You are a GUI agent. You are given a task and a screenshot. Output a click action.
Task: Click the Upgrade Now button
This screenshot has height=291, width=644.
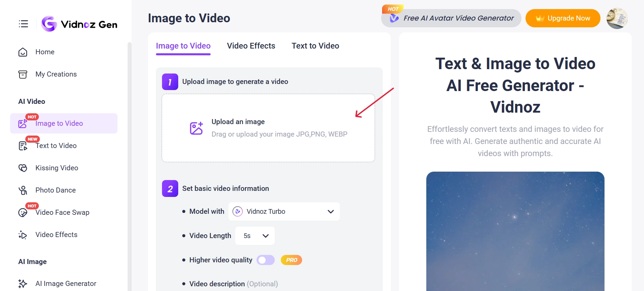click(x=563, y=18)
